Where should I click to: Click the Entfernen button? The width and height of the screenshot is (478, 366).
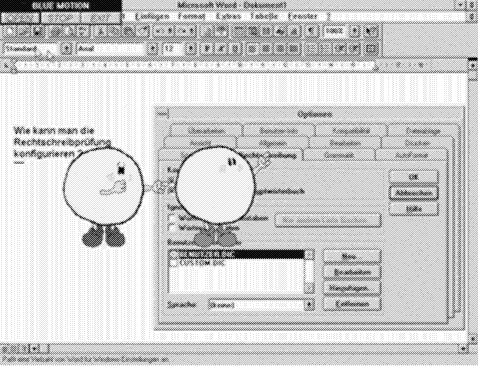point(352,304)
